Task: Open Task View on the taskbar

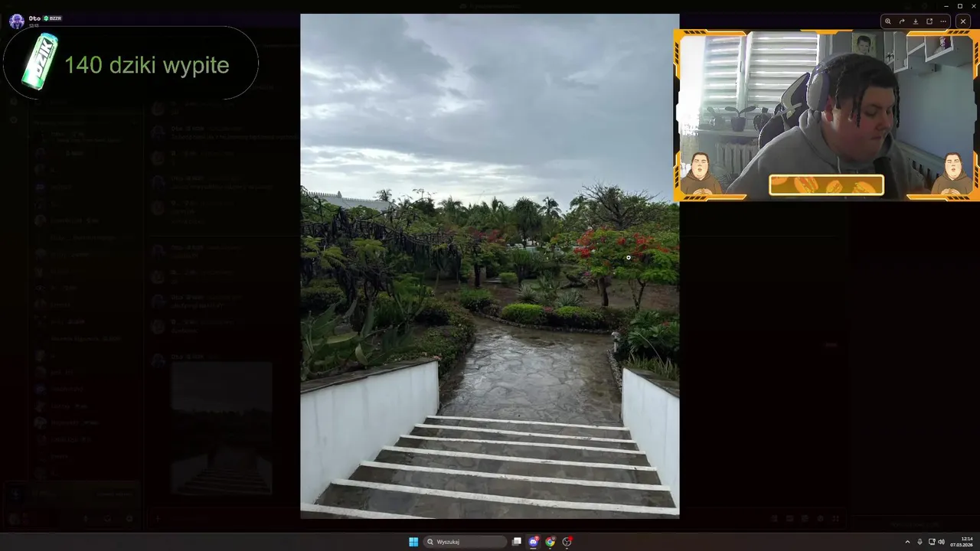Action: [x=517, y=542]
